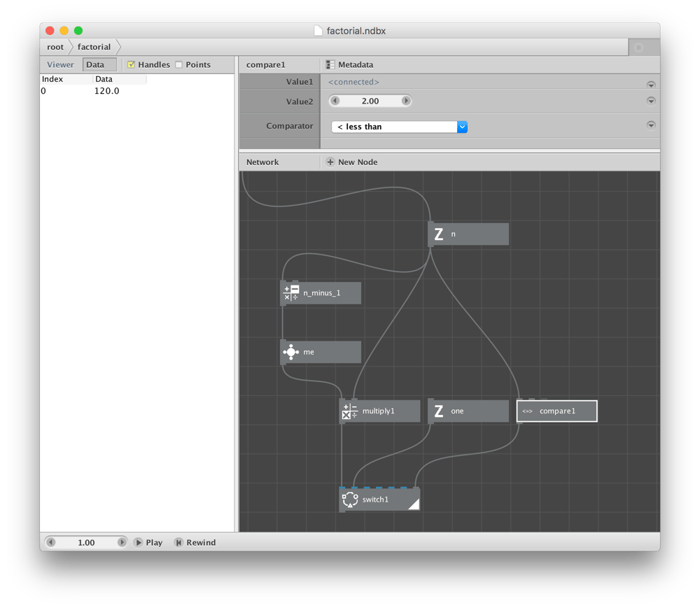Select the n node label
Viewport: 700px width, 608px height.
tap(453, 234)
